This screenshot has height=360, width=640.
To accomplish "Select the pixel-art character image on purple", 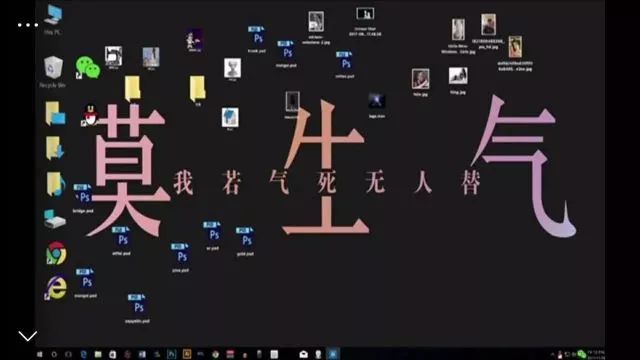I will coord(194,40).
